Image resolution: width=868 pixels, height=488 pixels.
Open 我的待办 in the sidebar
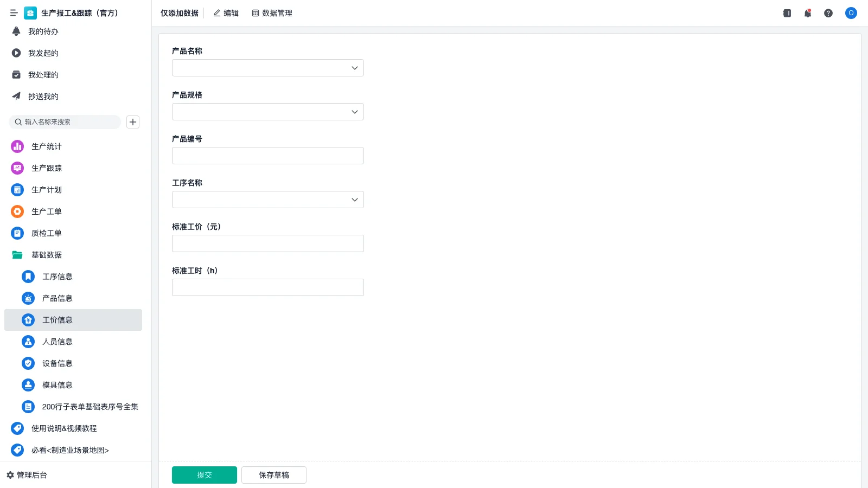click(43, 31)
